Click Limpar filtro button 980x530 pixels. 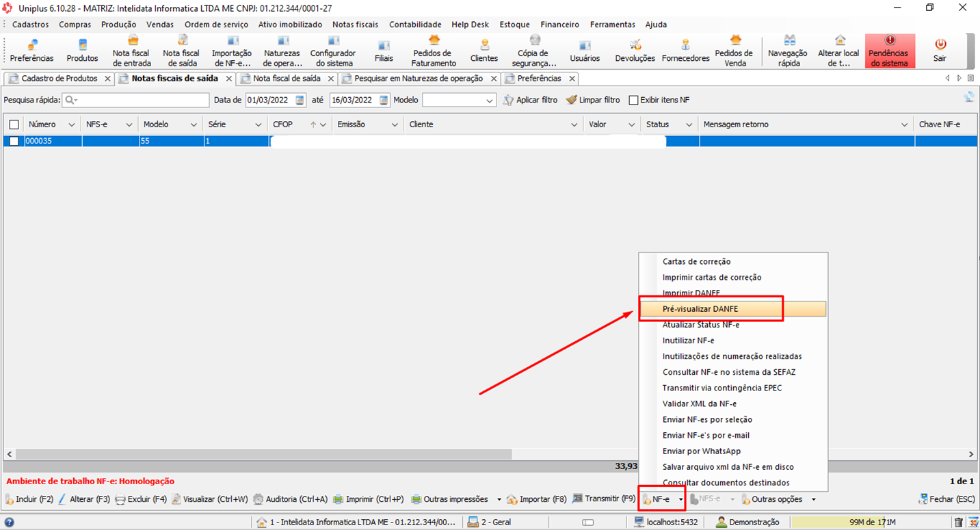point(593,100)
